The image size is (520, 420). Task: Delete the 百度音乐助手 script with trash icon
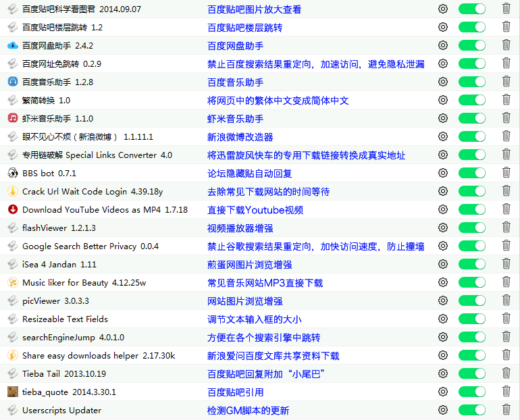point(506,81)
